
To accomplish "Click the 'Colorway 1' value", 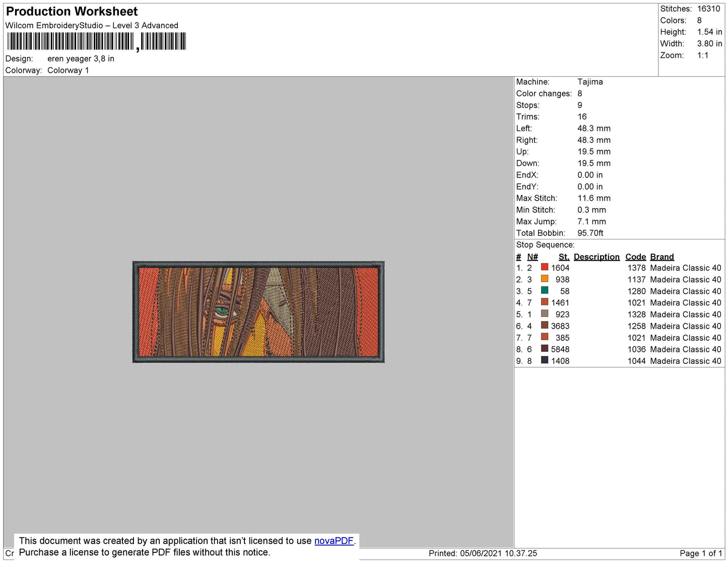I will pos(68,70).
